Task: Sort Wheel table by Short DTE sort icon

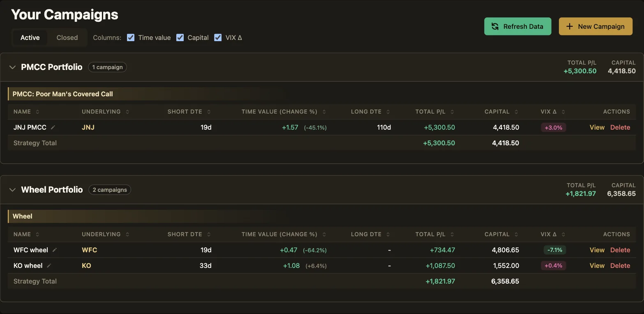Action: pyautogui.click(x=209, y=235)
